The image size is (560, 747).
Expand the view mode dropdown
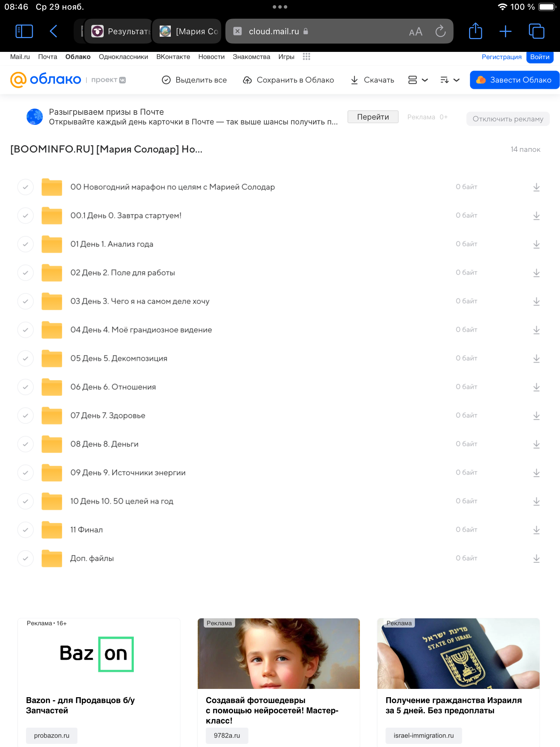[418, 80]
